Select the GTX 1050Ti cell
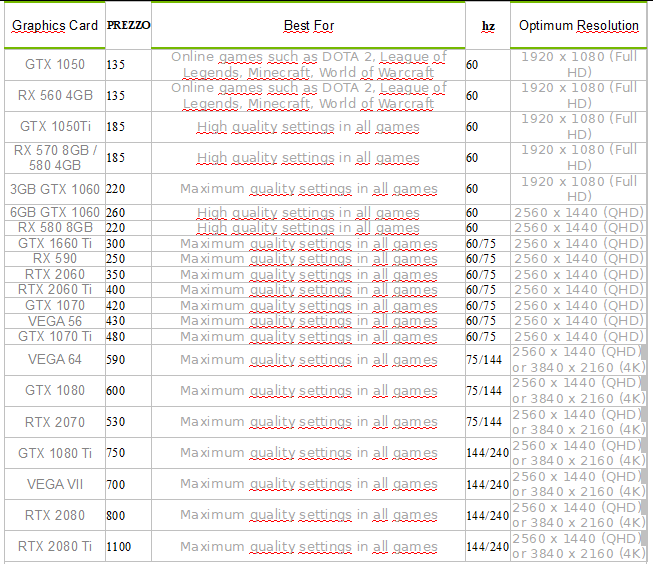653x564 pixels. (55, 126)
